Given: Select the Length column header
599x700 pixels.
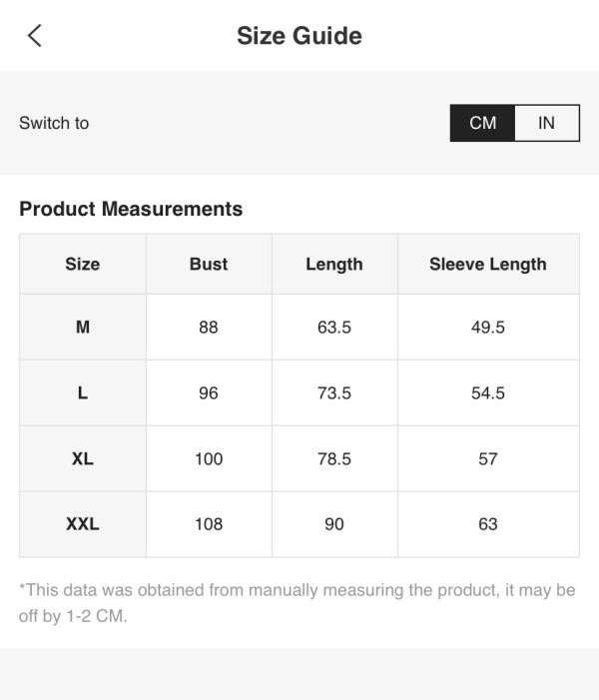Looking at the screenshot, I should [x=334, y=264].
